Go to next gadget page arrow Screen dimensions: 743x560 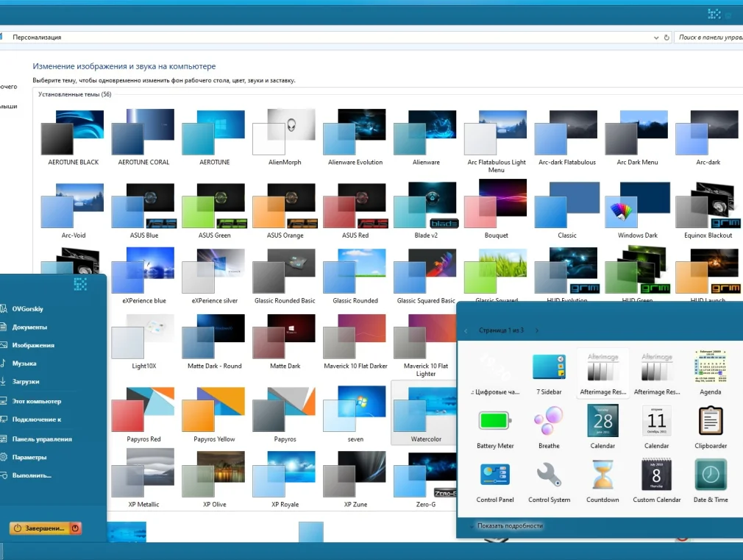coord(537,331)
